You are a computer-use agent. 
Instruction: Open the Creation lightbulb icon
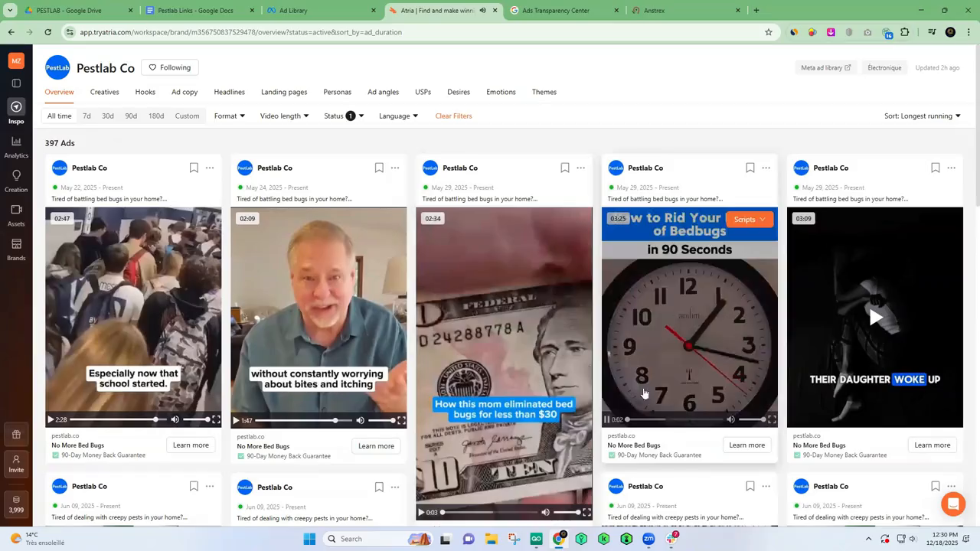coord(16,181)
